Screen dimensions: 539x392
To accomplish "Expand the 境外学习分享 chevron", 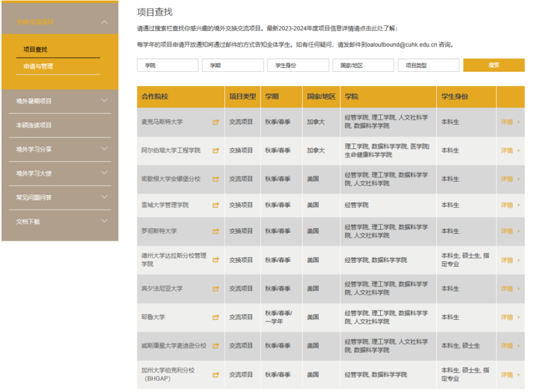I will pos(104,149).
